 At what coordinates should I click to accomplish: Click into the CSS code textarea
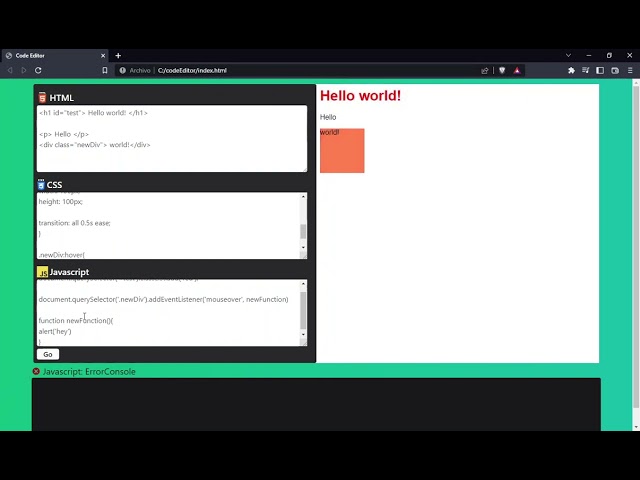tap(169, 225)
